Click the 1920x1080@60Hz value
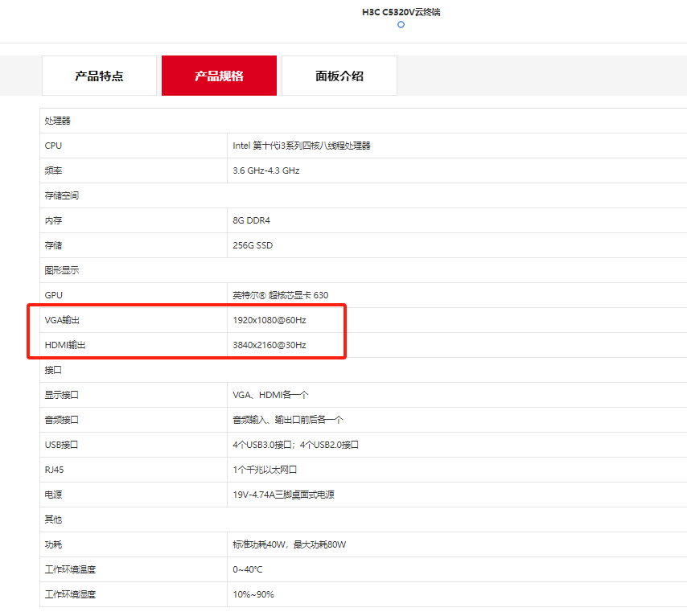 pyautogui.click(x=269, y=320)
